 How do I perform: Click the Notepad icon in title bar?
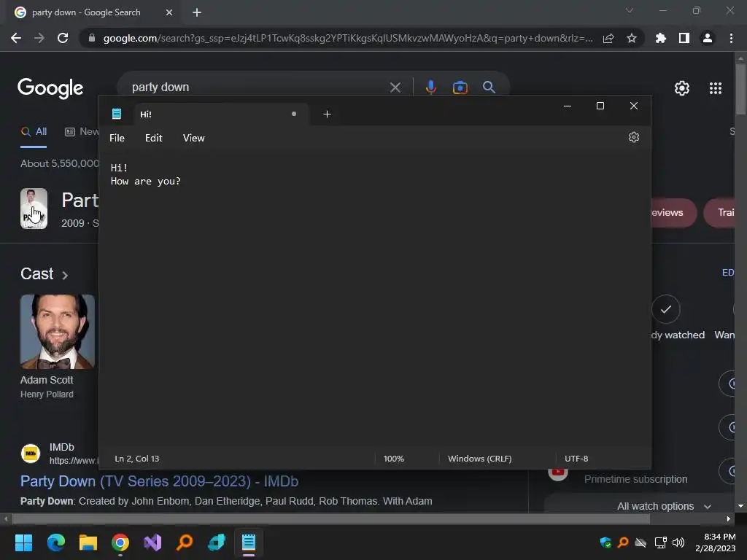click(117, 114)
